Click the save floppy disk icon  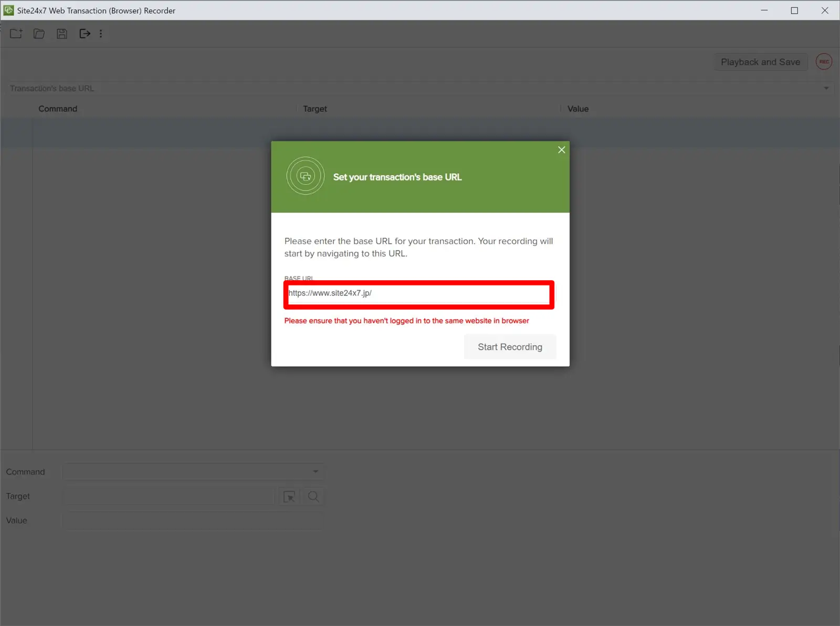click(x=62, y=34)
